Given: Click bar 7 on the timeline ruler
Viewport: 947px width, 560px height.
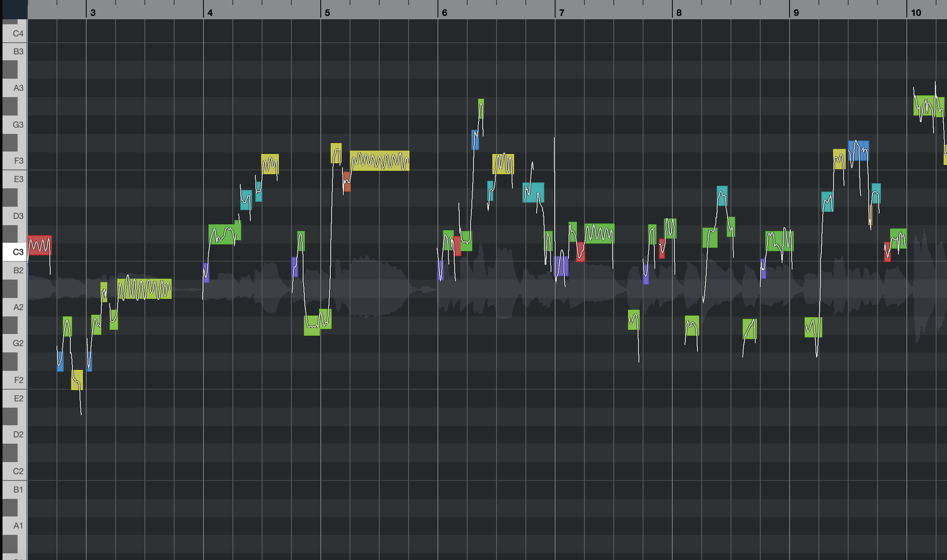Looking at the screenshot, I should tap(562, 13).
